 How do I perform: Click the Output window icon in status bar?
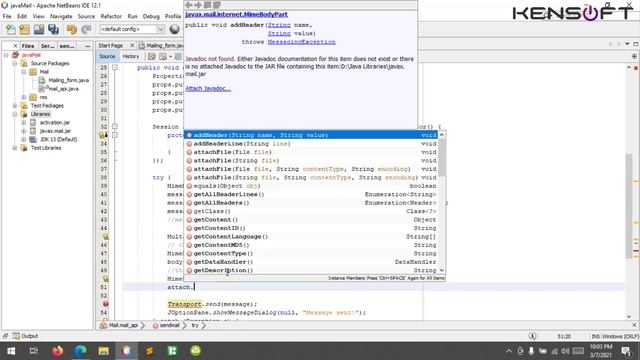click(16, 336)
